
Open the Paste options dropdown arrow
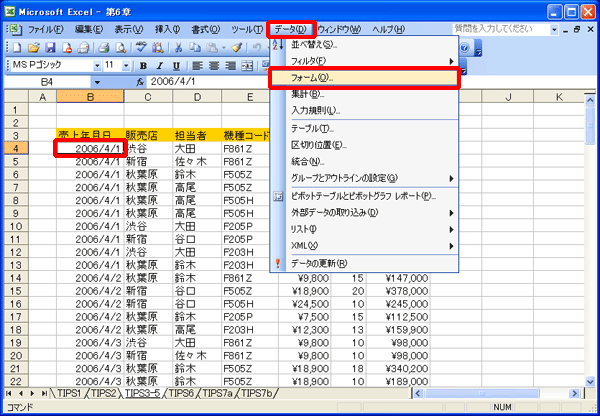(x=223, y=48)
